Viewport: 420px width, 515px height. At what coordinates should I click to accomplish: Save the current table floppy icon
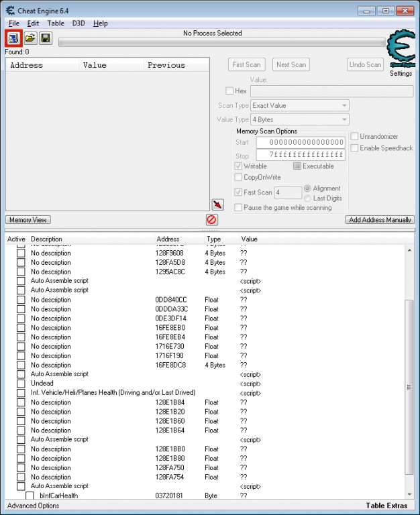(x=46, y=38)
